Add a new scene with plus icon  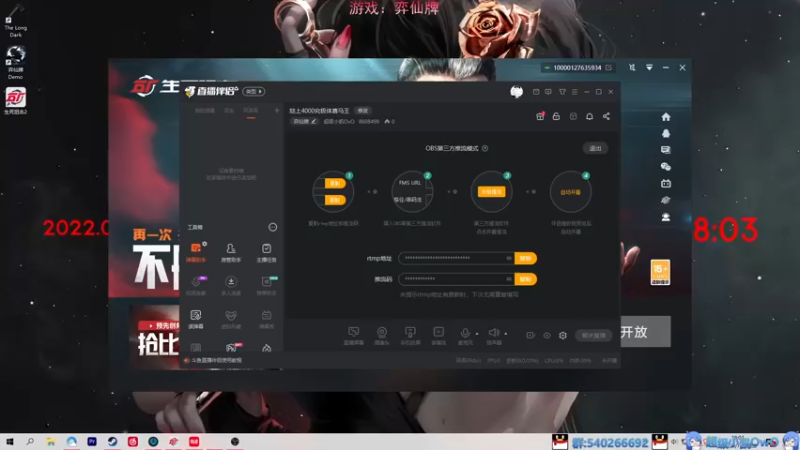(277, 110)
